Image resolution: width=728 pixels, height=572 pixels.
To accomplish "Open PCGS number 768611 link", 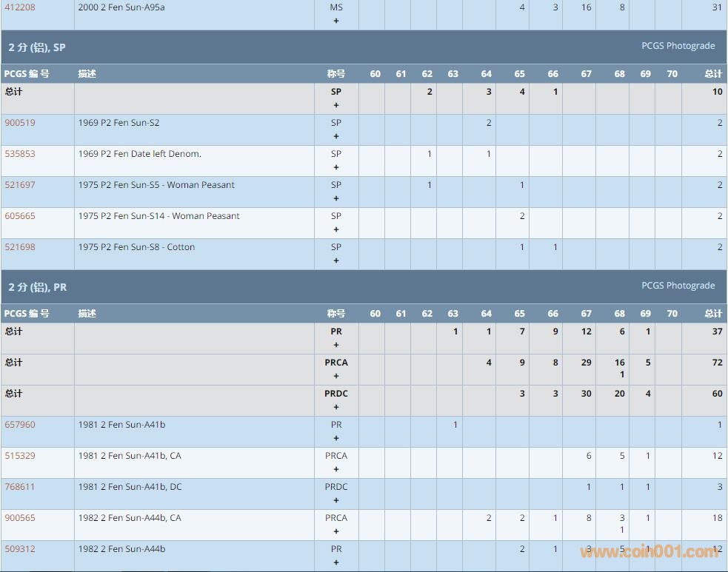I will point(20,487).
